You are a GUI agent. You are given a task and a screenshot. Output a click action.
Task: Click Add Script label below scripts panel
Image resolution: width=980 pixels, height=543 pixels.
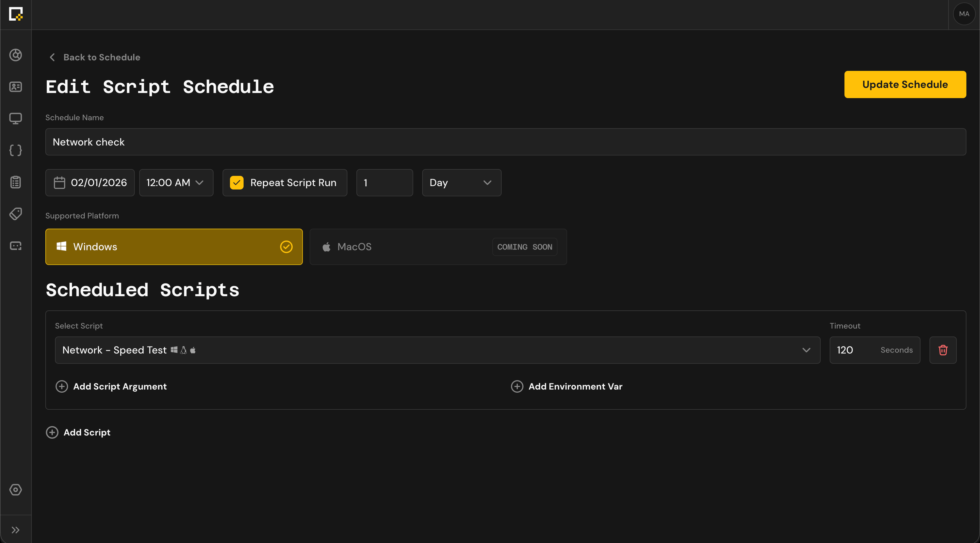[x=87, y=433]
